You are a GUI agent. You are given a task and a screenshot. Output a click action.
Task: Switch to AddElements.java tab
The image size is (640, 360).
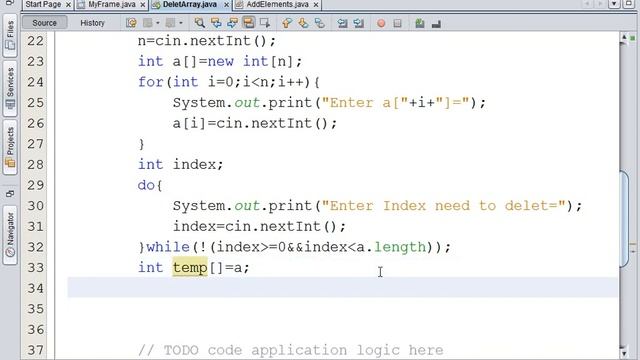[x=278, y=4]
